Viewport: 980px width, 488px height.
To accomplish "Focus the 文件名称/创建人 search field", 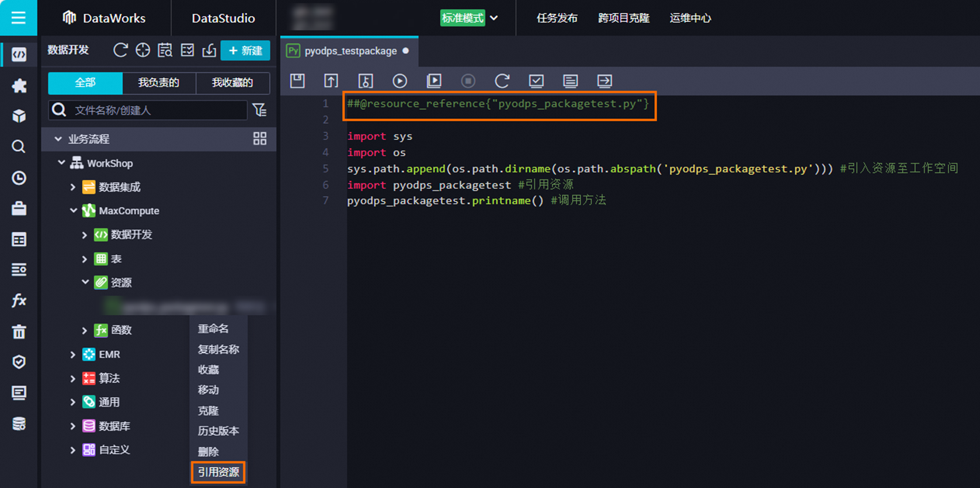I will coord(148,110).
